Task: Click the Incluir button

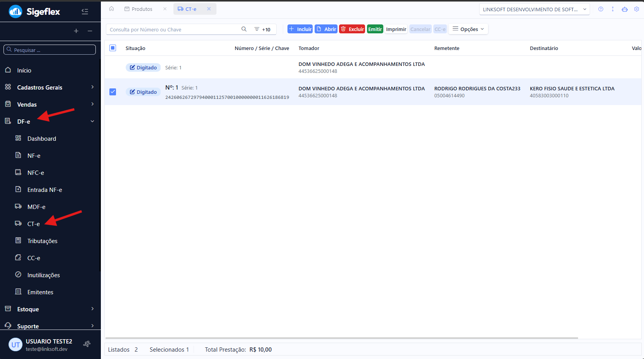Action: pyautogui.click(x=300, y=29)
